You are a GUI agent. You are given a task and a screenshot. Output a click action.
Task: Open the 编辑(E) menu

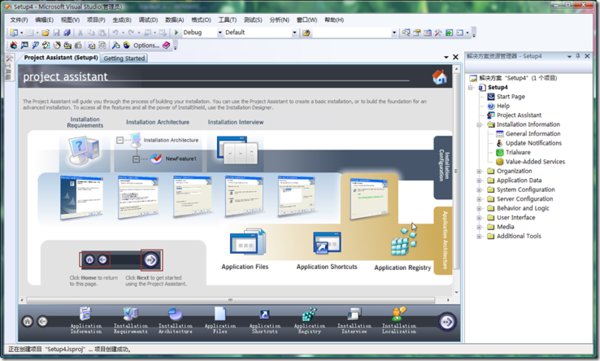click(44, 20)
